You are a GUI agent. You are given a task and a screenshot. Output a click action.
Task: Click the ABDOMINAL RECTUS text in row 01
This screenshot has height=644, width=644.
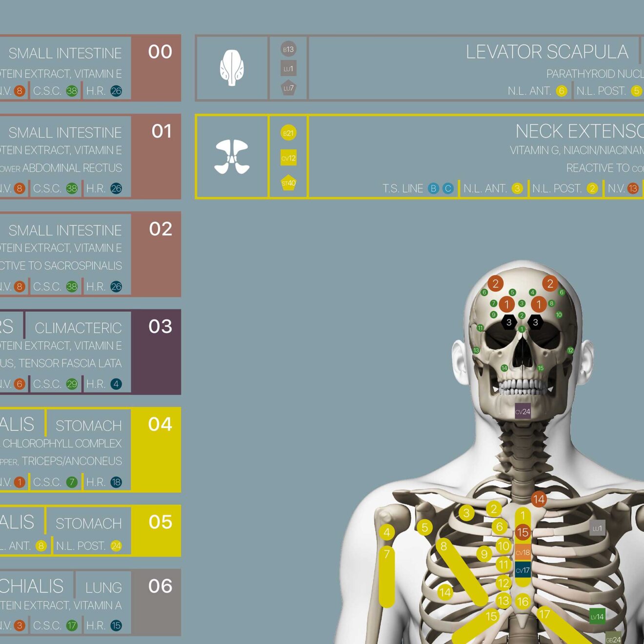(x=72, y=168)
